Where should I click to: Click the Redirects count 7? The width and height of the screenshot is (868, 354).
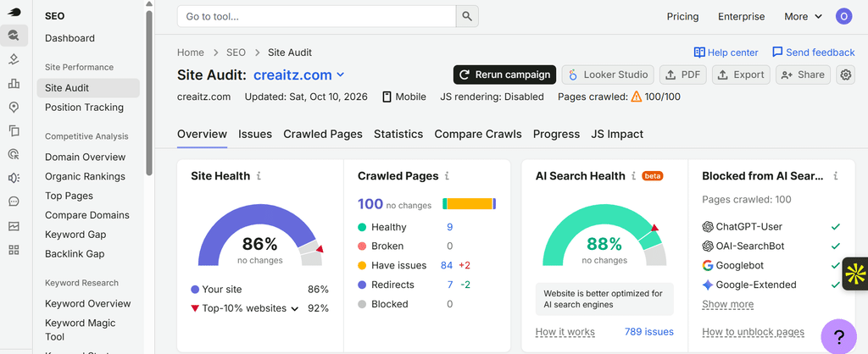pos(449,285)
